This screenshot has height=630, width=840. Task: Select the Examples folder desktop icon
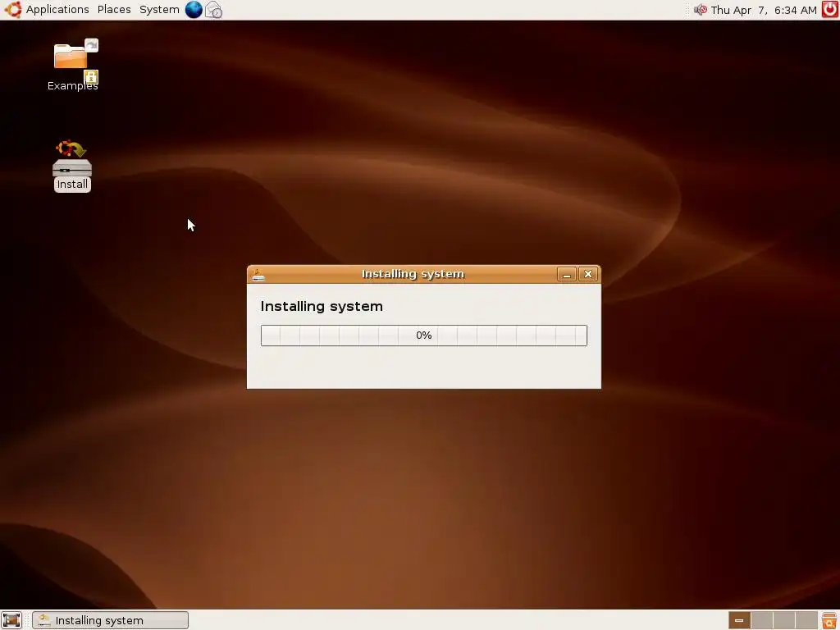point(73,65)
